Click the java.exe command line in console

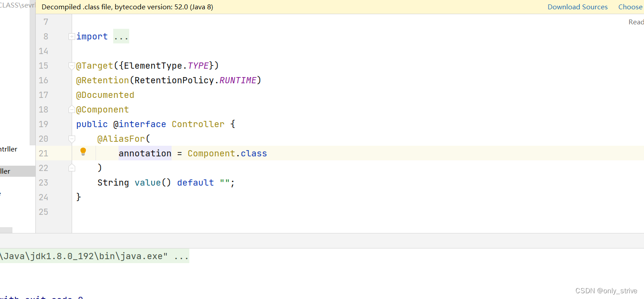95,256
